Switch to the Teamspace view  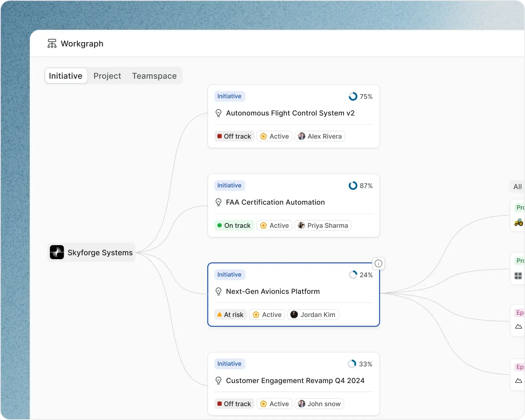click(x=154, y=76)
